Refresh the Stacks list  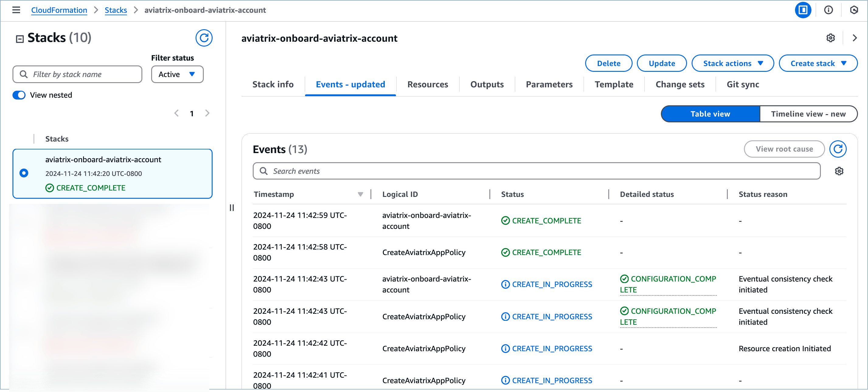pyautogui.click(x=204, y=38)
